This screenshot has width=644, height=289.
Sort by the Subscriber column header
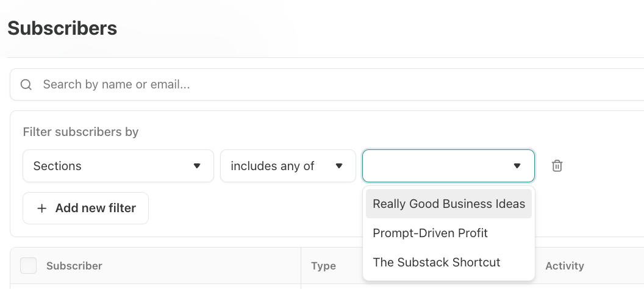tap(74, 266)
